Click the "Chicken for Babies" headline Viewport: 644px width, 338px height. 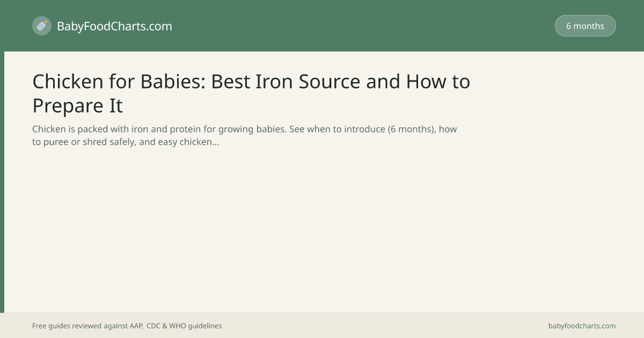[x=251, y=93]
